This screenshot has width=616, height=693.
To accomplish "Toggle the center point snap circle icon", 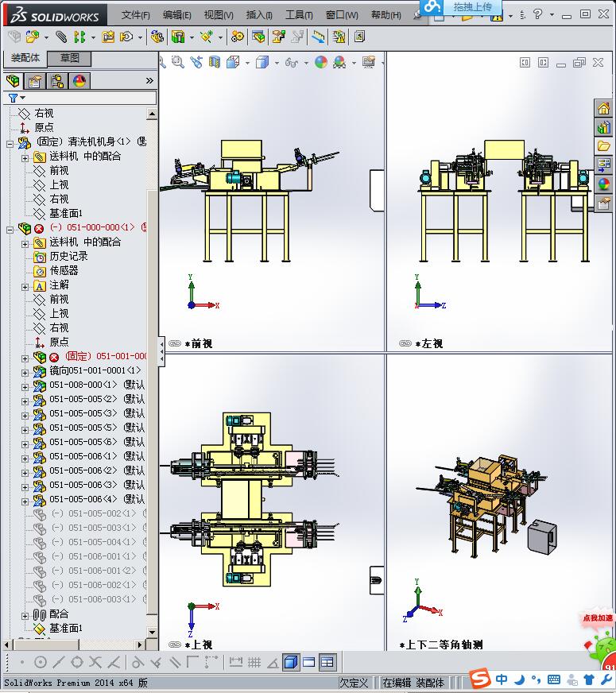I will [x=41, y=662].
